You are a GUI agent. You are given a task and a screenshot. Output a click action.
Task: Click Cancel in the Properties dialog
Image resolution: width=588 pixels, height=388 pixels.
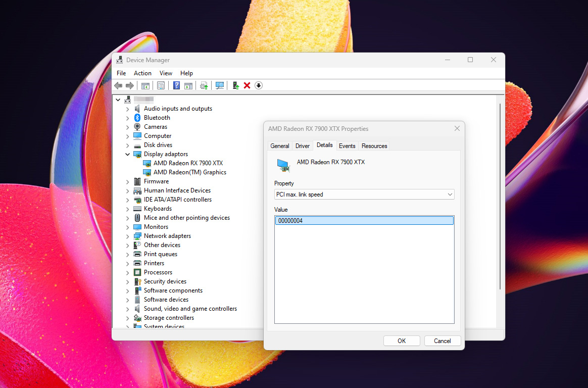pos(443,341)
